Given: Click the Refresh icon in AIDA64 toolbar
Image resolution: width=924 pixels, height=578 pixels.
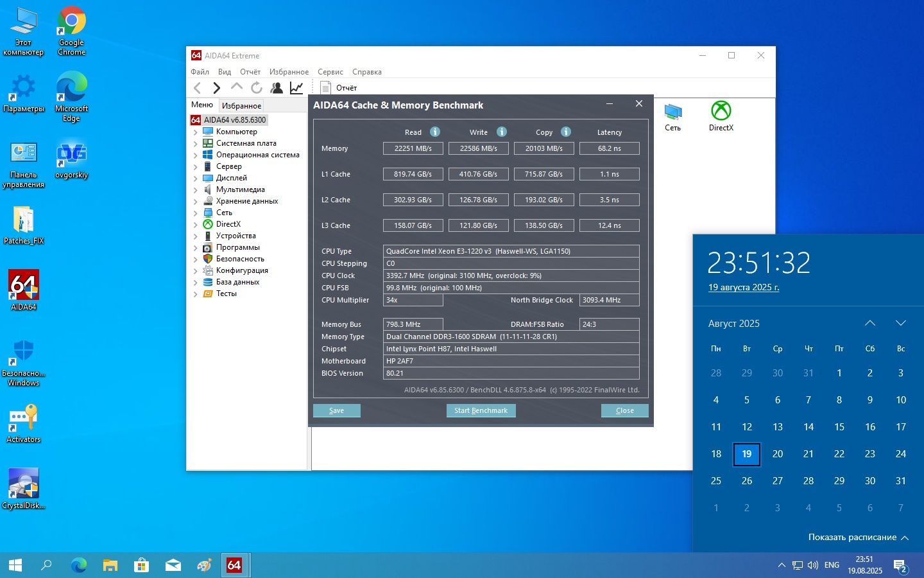Looking at the screenshot, I should coord(257,88).
